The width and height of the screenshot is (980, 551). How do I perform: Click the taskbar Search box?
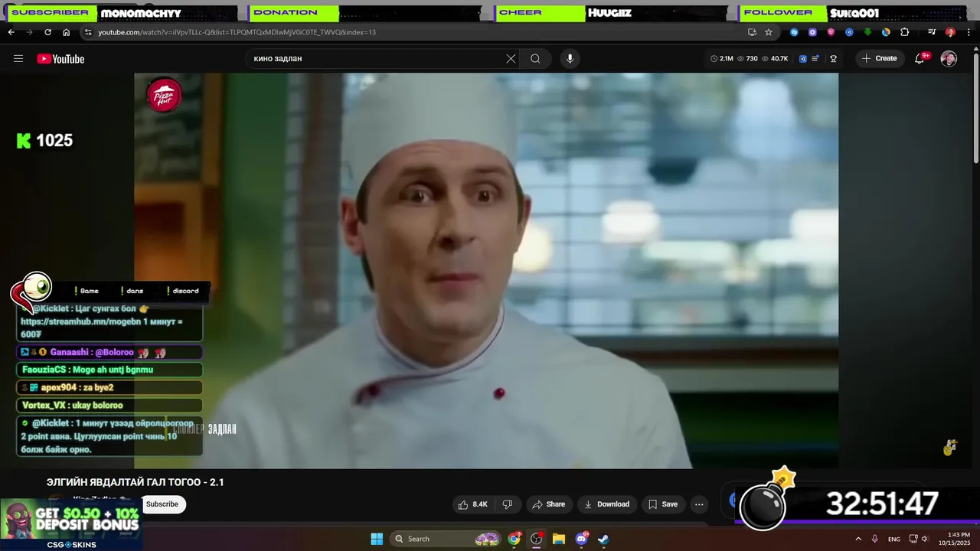pyautogui.click(x=447, y=539)
